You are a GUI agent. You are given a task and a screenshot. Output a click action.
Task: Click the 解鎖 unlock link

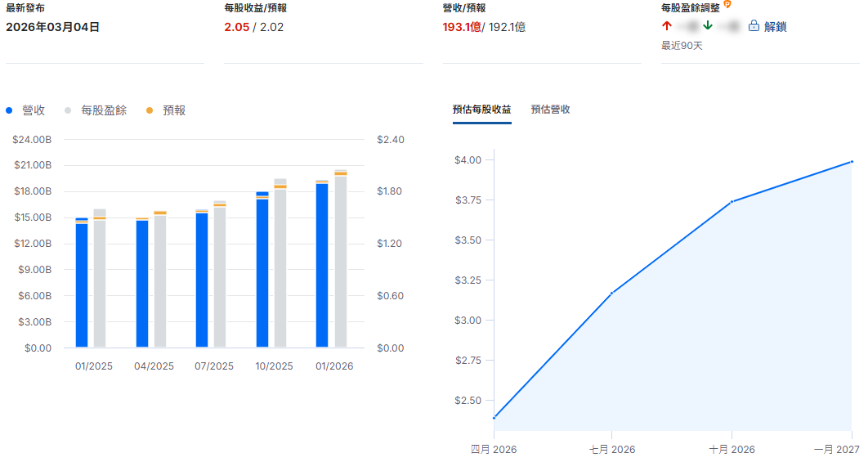(x=775, y=27)
